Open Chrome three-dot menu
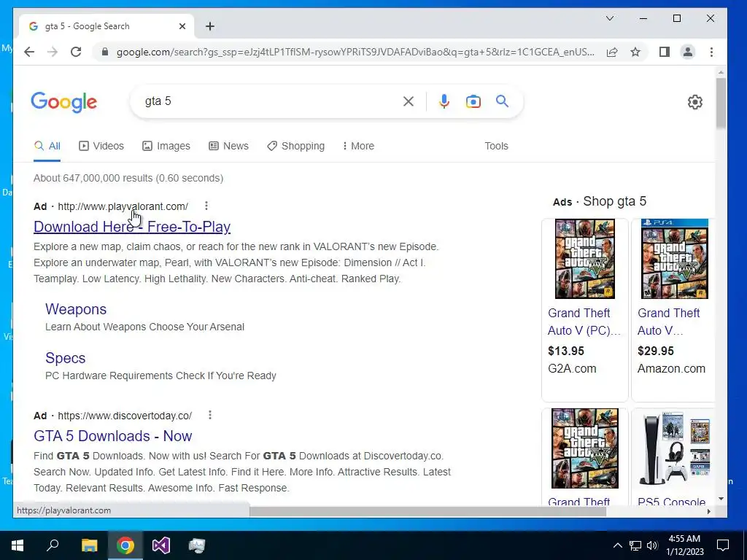 (x=711, y=52)
